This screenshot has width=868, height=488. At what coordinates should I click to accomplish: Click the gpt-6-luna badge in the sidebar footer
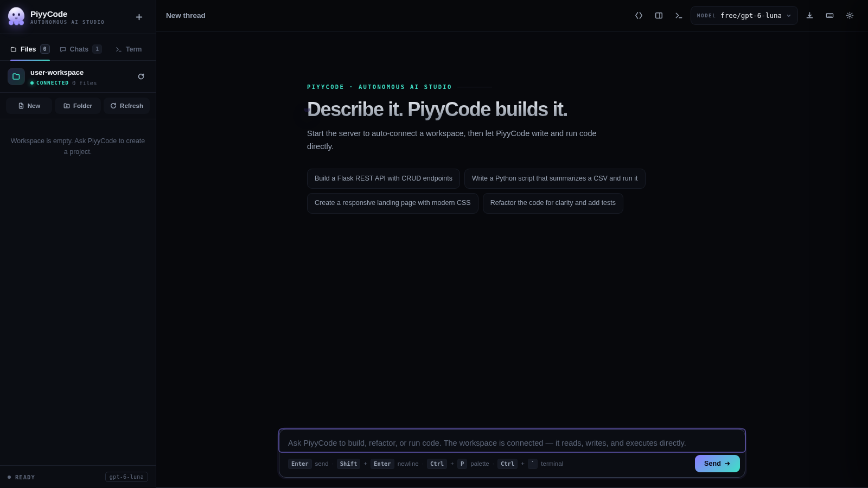[126, 477]
